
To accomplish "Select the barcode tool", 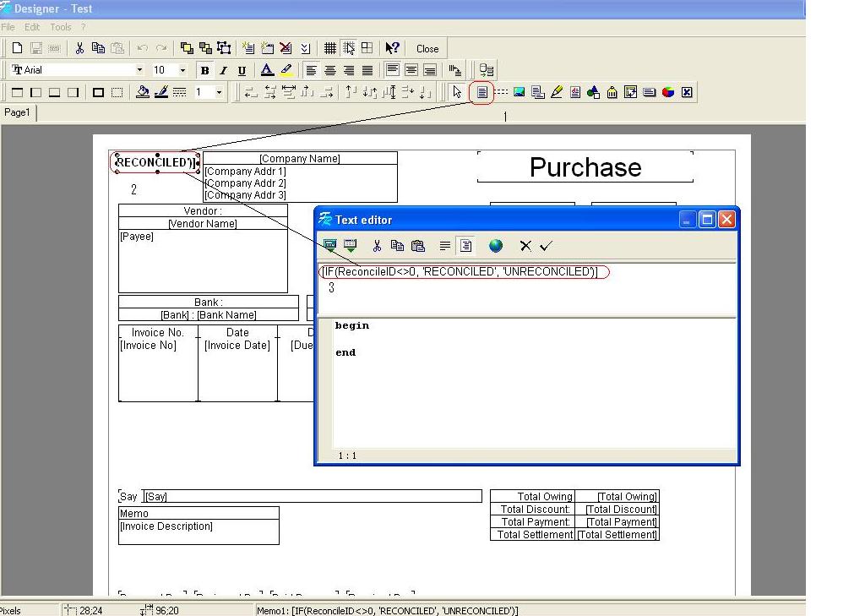I will (x=612, y=92).
